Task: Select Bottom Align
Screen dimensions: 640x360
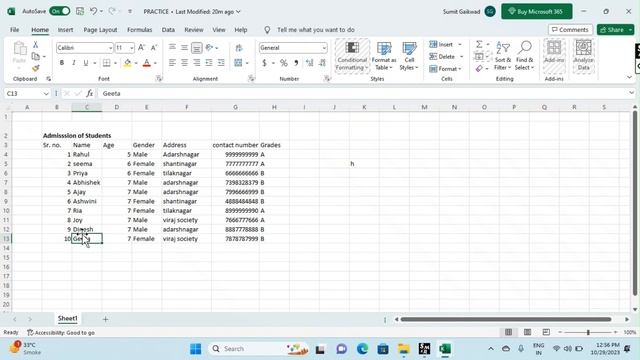Action: click(x=197, y=48)
